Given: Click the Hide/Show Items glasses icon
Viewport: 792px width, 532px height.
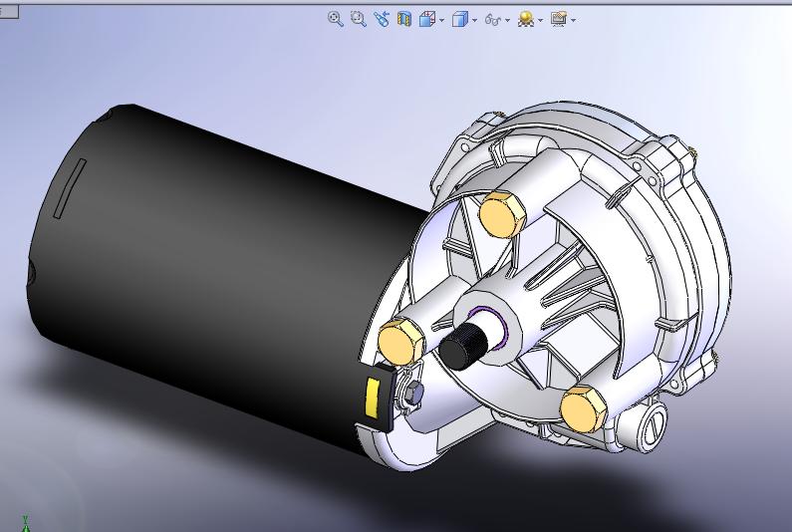Looking at the screenshot, I should tap(493, 20).
